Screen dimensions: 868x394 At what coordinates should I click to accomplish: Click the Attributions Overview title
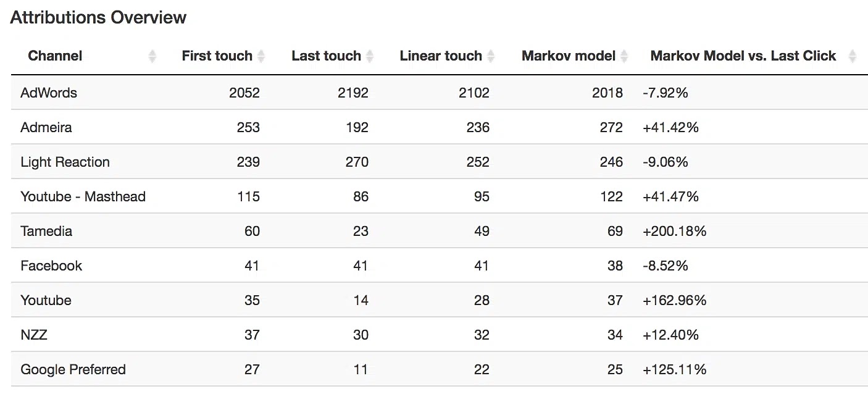coord(98,17)
